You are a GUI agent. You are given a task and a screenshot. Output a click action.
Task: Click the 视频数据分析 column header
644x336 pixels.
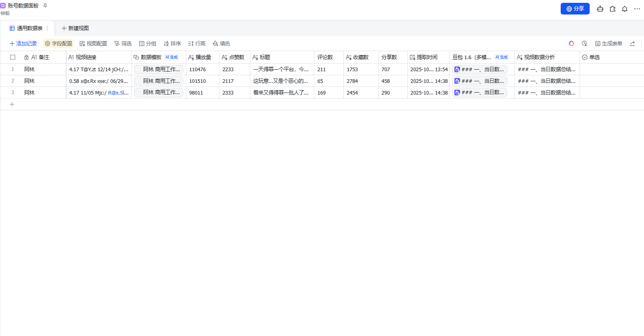(547, 57)
